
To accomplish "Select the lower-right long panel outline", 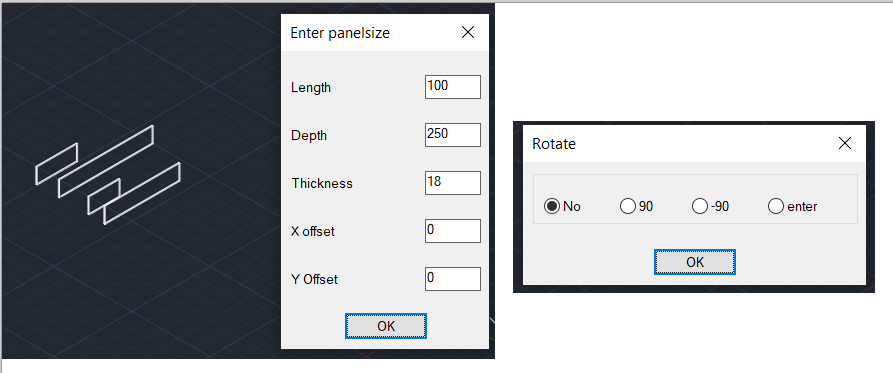I will [x=142, y=193].
